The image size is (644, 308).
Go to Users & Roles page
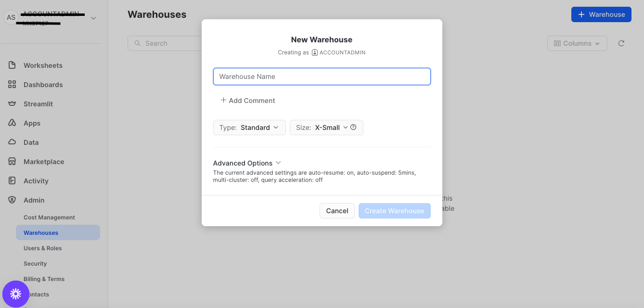[x=43, y=248]
